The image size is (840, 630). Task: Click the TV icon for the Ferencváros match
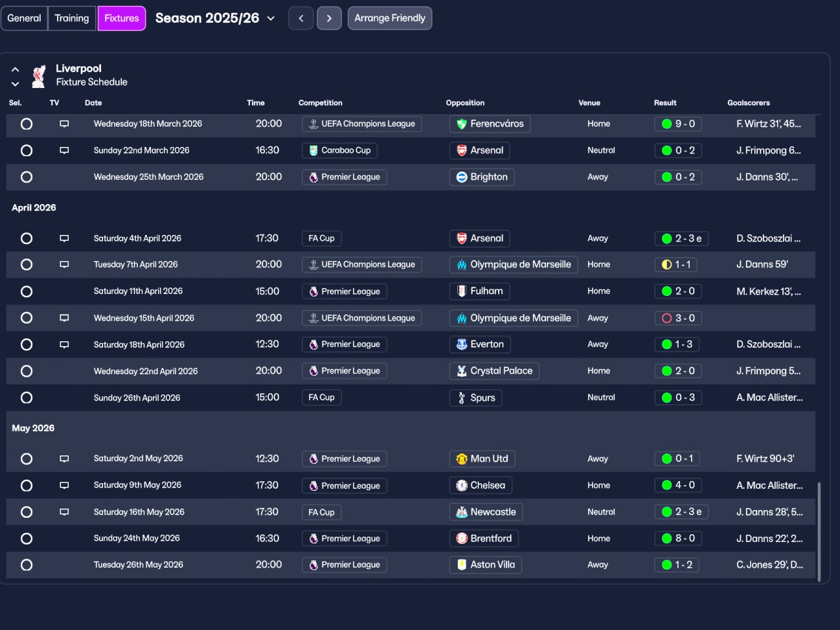pyautogui.click(x=64, y=124)
